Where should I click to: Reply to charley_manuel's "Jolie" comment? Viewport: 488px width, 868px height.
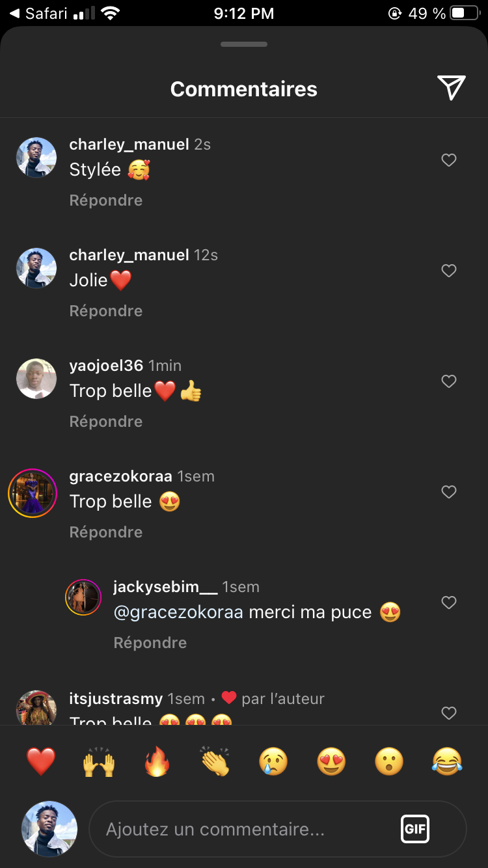106,311
